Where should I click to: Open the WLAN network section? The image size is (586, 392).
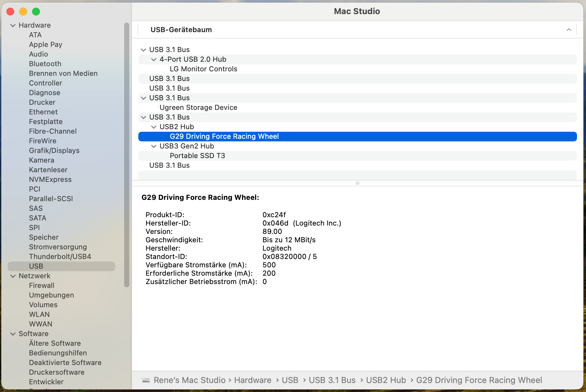coord(39,314)
